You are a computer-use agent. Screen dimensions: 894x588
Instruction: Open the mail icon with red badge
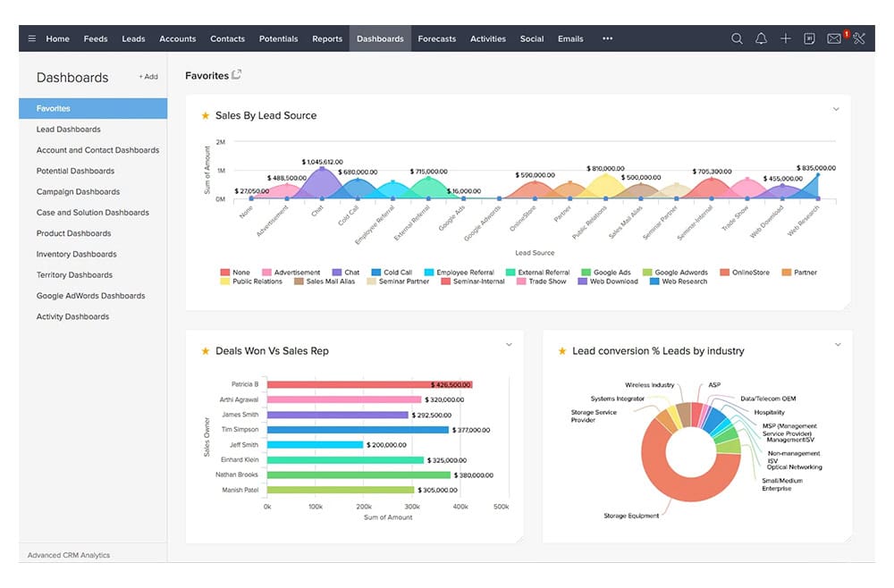coord(834,38)
